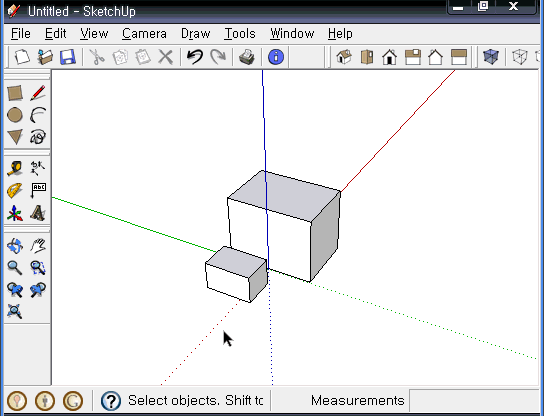Select the Line pencil tool
544x416 pixels.
38,93
